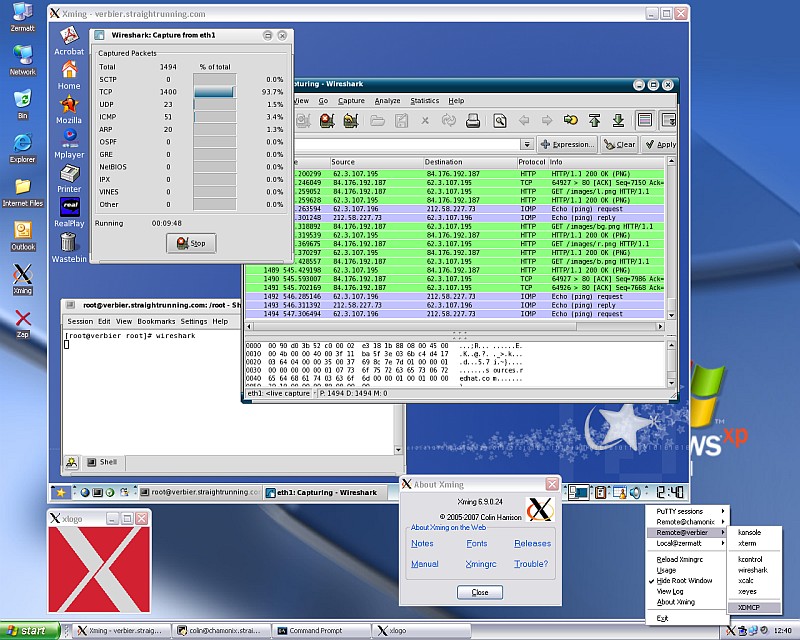The image size is (800, 640).
Task: Open the Printer desktop icon
Action: tap(69, 178)
